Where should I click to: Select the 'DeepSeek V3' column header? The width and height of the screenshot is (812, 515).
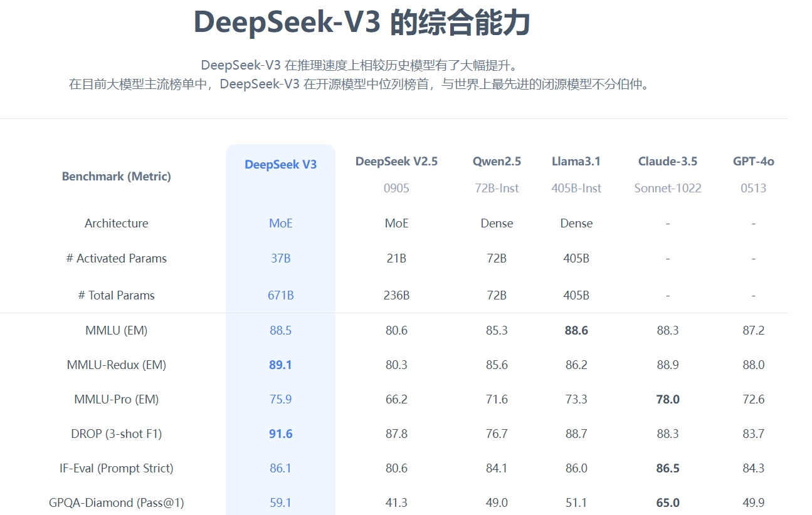coord(281,164)
